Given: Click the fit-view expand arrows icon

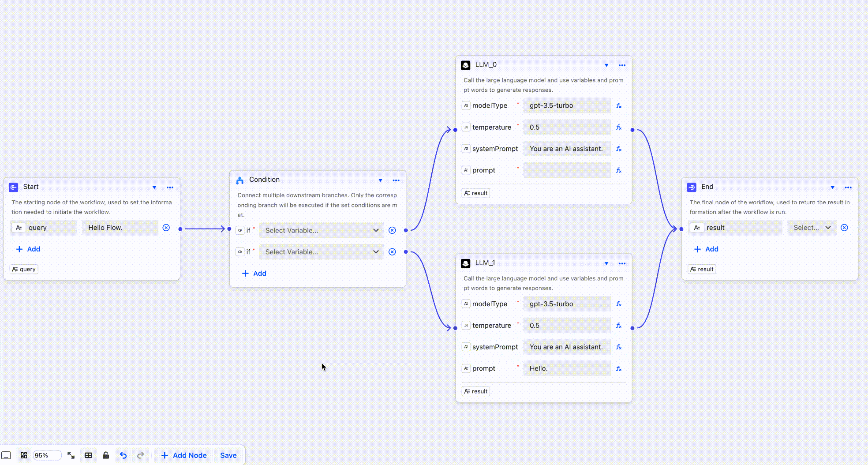Looking at the screenshot, I should coord(71,455).
